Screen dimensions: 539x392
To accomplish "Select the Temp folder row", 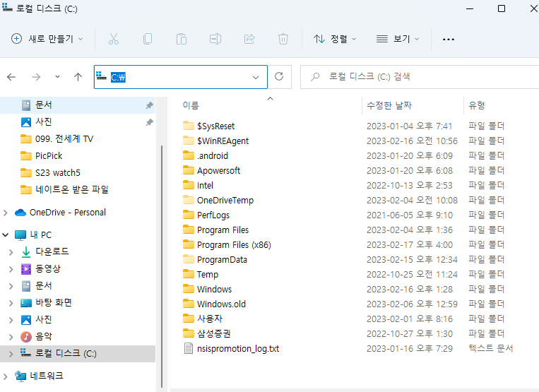I will 344,274.
